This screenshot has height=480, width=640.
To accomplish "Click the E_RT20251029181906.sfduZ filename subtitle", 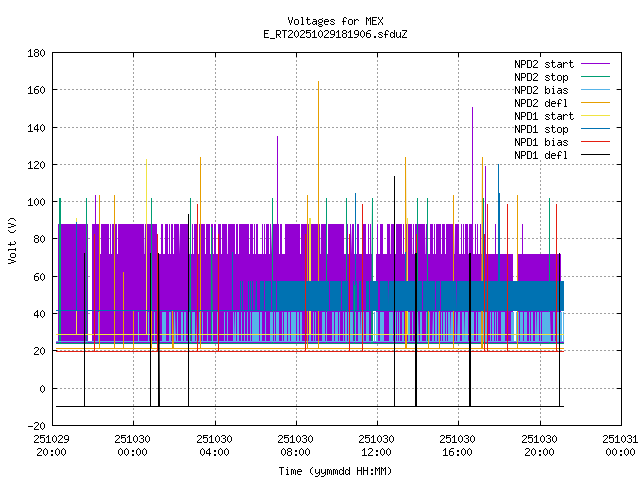I will pyautogui.click(x=334, y=34).
